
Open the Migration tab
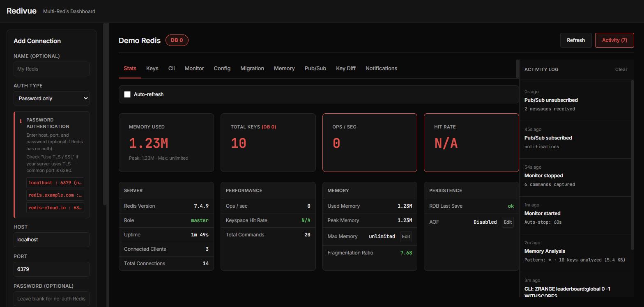click(x=252, y=69)
